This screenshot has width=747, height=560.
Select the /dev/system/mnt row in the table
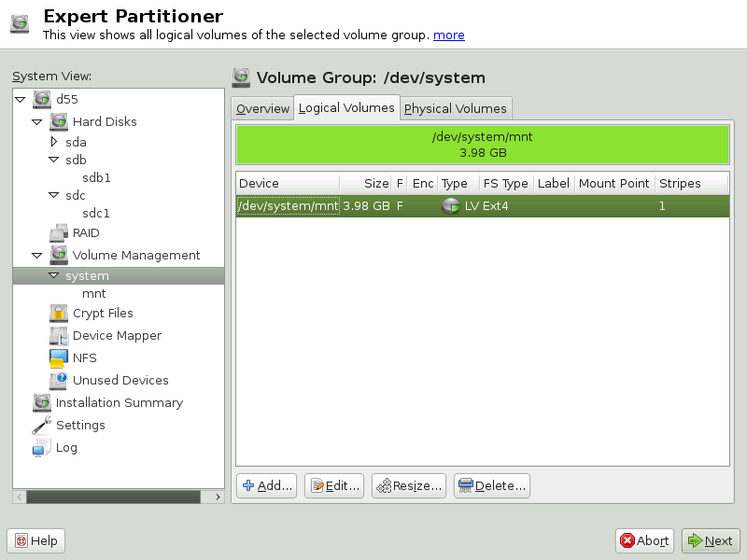click(x=420, y=205)
